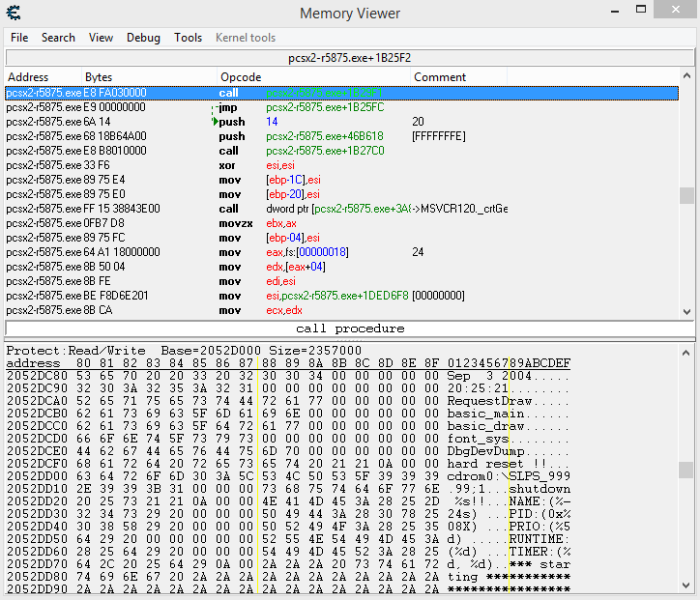Screen dimensions: 700x600
Task: Click the Bytes column header
Action: click(99, 77)
